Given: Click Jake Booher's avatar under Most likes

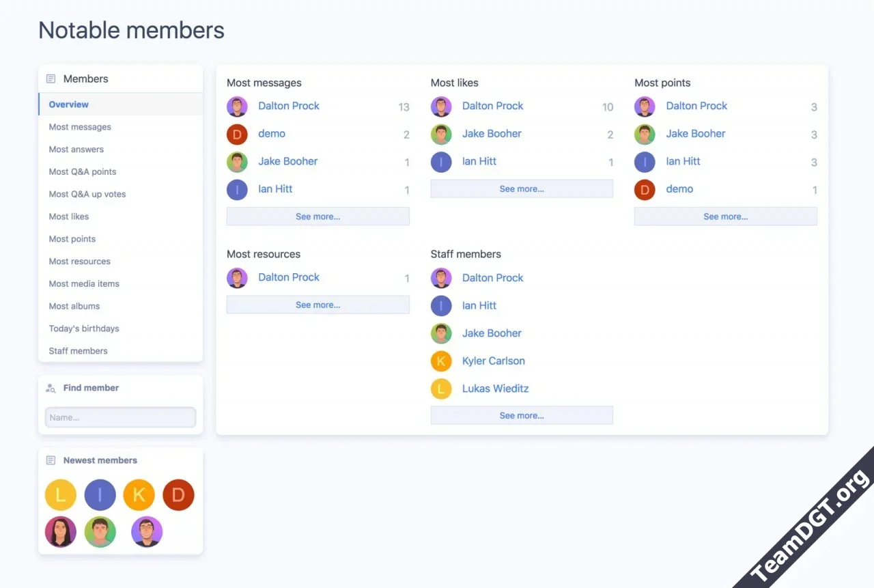Looking at the screenshot, I should (x=441, y=135).
